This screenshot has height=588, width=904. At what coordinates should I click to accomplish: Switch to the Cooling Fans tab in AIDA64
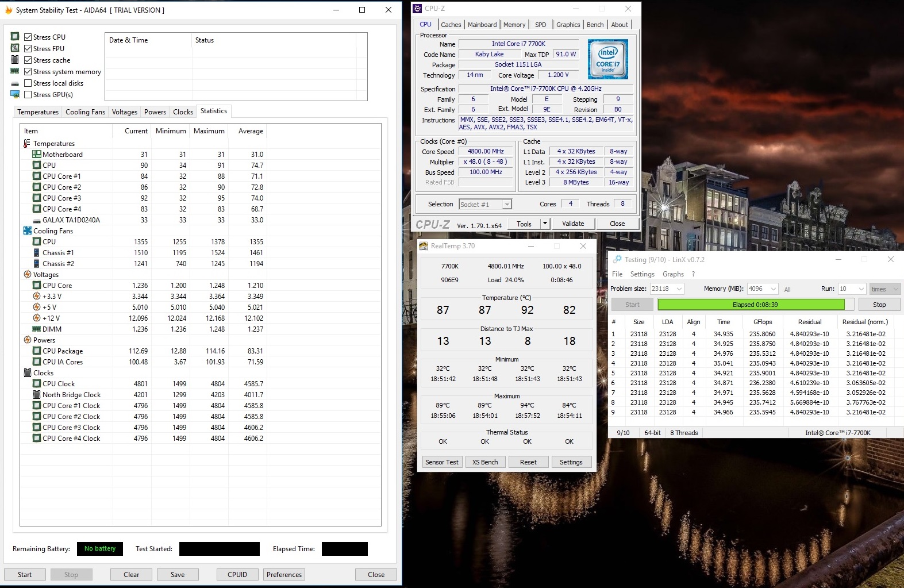tap(85, 112)
